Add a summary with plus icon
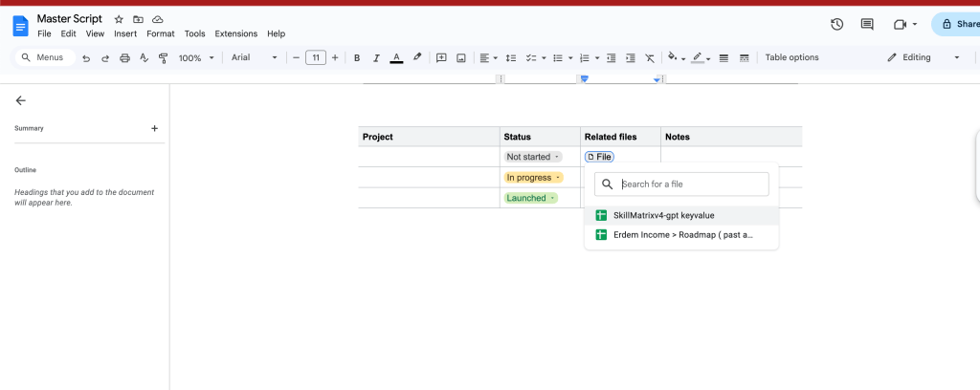Viewport: 980px width, 390px height. coord(154,128)
